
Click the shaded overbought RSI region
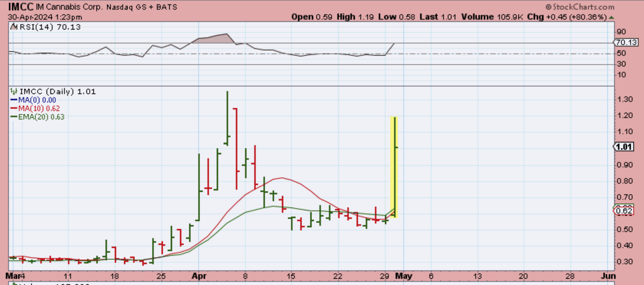(x=217, y=38)
